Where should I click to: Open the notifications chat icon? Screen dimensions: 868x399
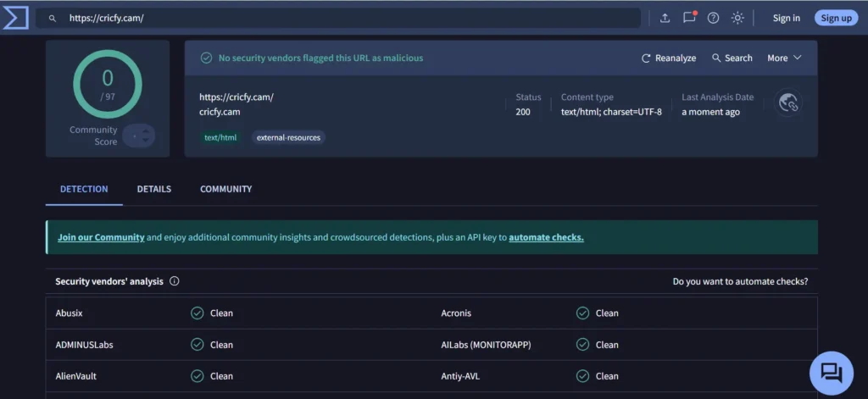[689, 18]
